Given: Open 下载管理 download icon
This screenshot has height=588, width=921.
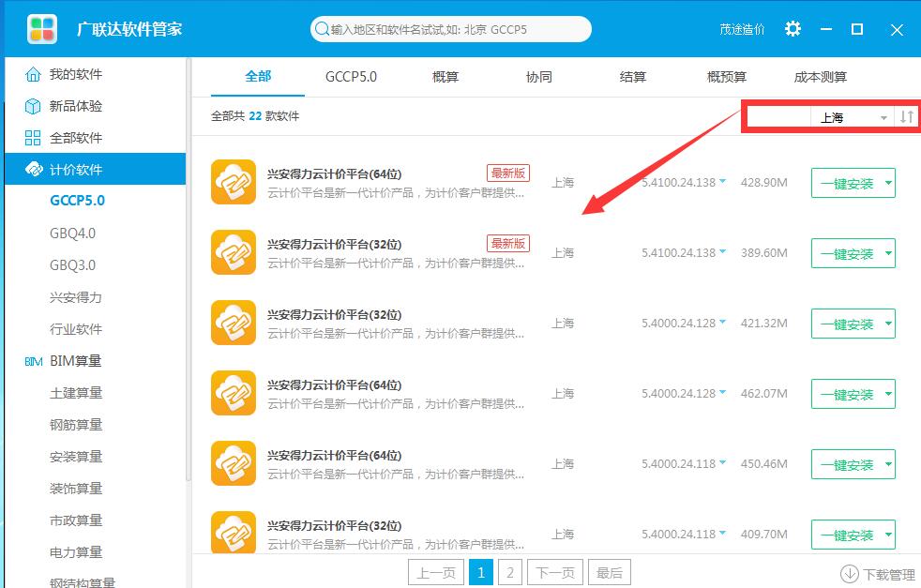Looking at the screenshot, I should coord(850,573).
